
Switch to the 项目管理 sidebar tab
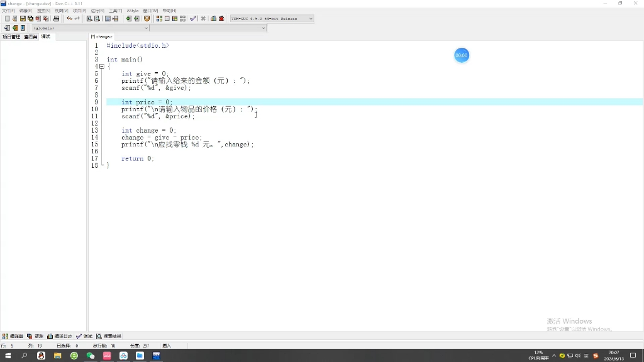pos(11,36)
